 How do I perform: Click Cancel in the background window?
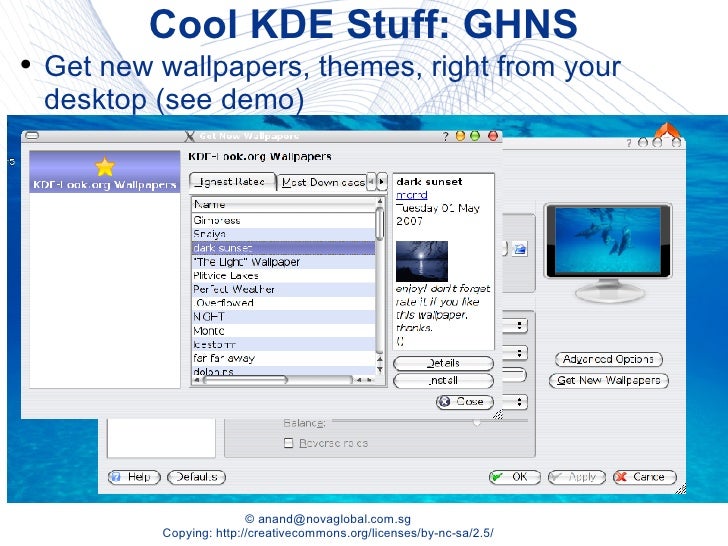(644, 477)
